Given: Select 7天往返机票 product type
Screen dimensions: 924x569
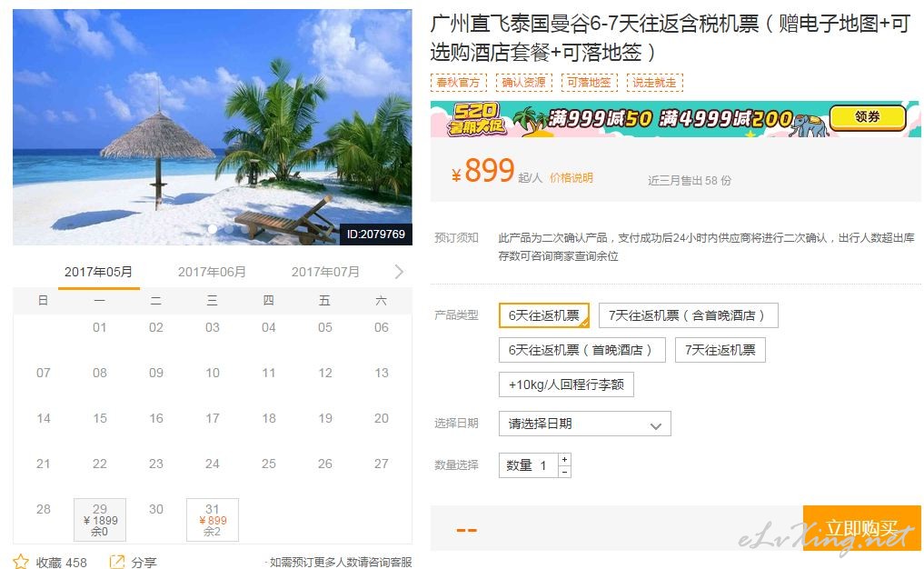Looking at the screenshot, I should click(720, 350).
